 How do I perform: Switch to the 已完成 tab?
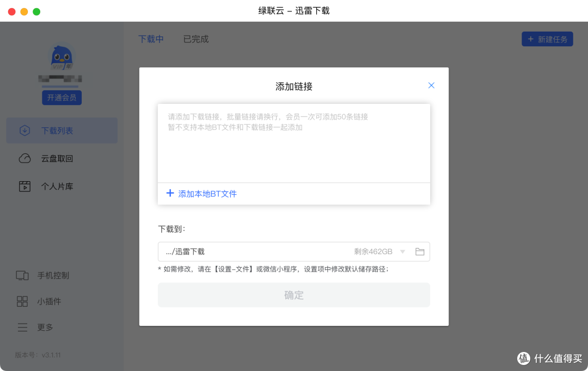(196, 39)
